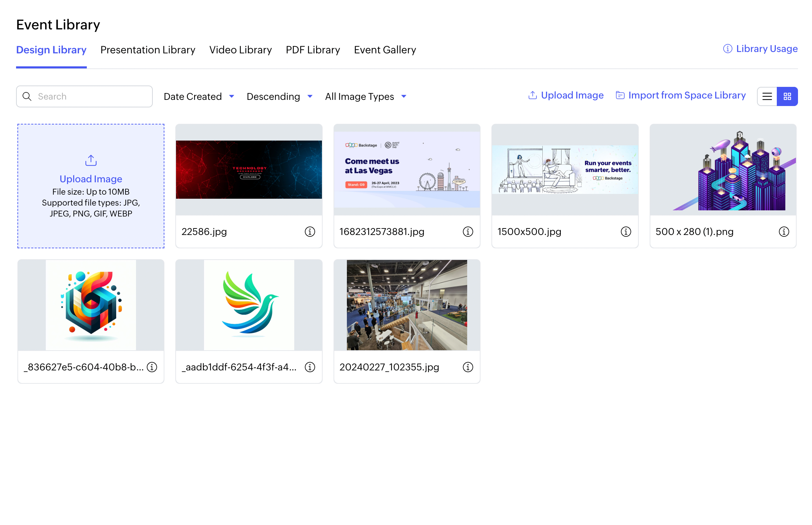Open info for 22586.jpg
Screen dimensions: 812x525
pos(310,232)
